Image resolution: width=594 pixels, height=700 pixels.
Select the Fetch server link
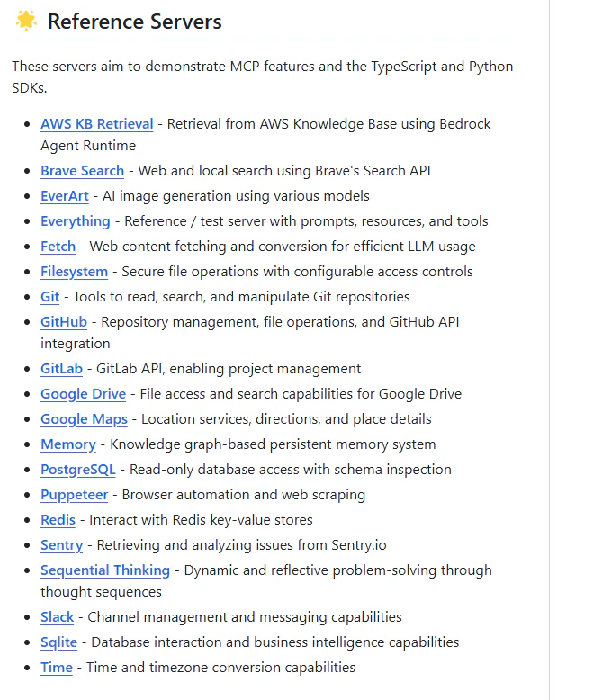point(58,247)
